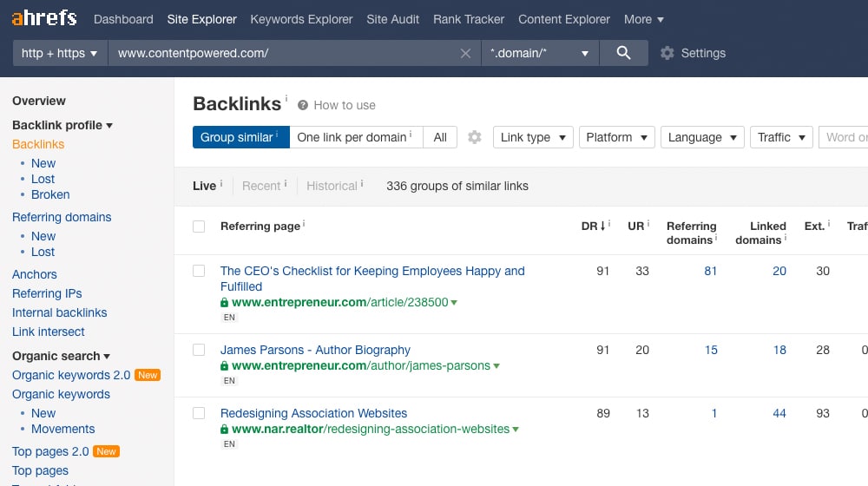Check the box for Redesigning Association Websites row

pyautogui.click(x=199, y=413)
